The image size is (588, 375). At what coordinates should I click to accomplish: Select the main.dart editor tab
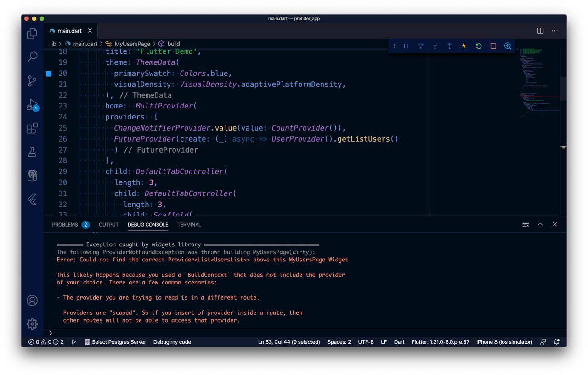[70, 31]
